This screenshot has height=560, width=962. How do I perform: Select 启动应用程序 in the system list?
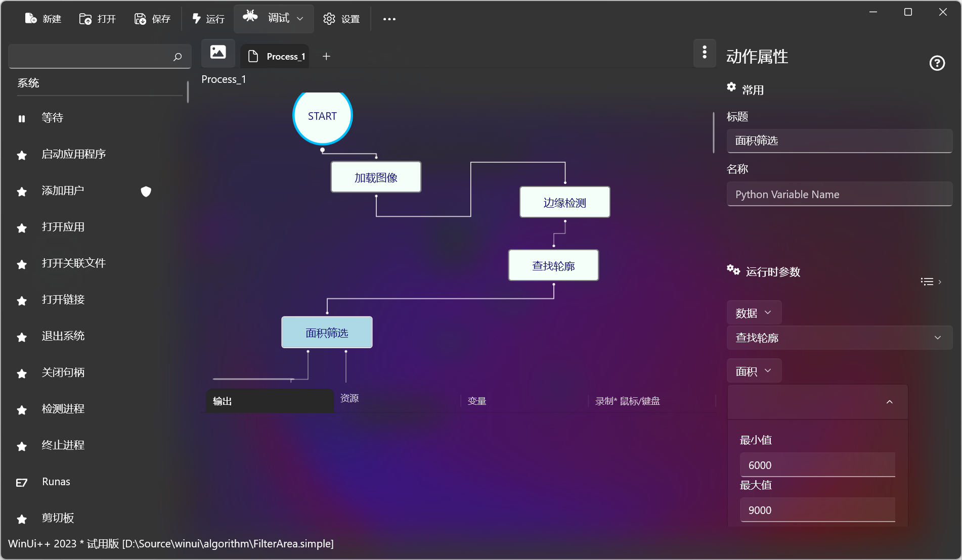tap(74, 154)
